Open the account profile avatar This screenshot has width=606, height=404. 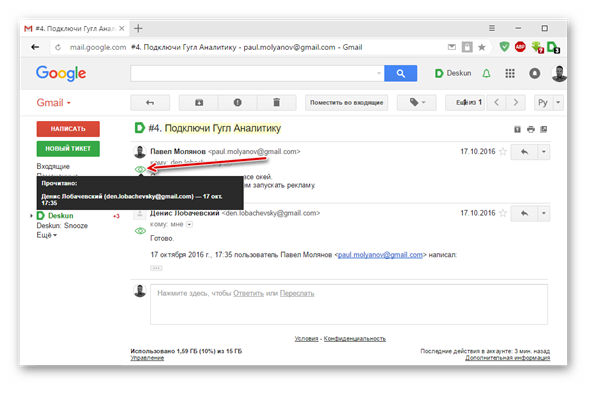(558, 73)
